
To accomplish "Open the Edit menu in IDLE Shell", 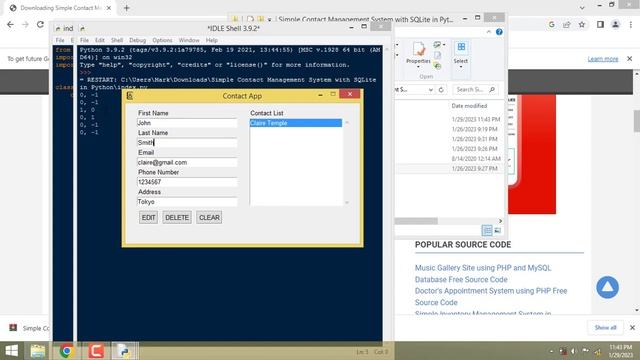I will [100, 40].
